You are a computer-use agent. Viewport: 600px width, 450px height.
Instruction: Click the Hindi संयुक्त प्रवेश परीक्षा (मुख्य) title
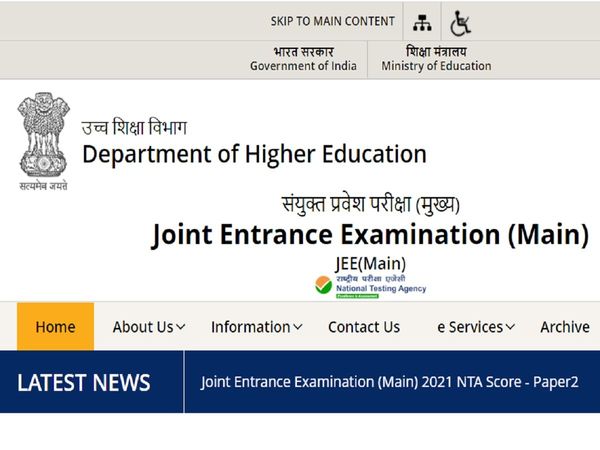point(370,204)
